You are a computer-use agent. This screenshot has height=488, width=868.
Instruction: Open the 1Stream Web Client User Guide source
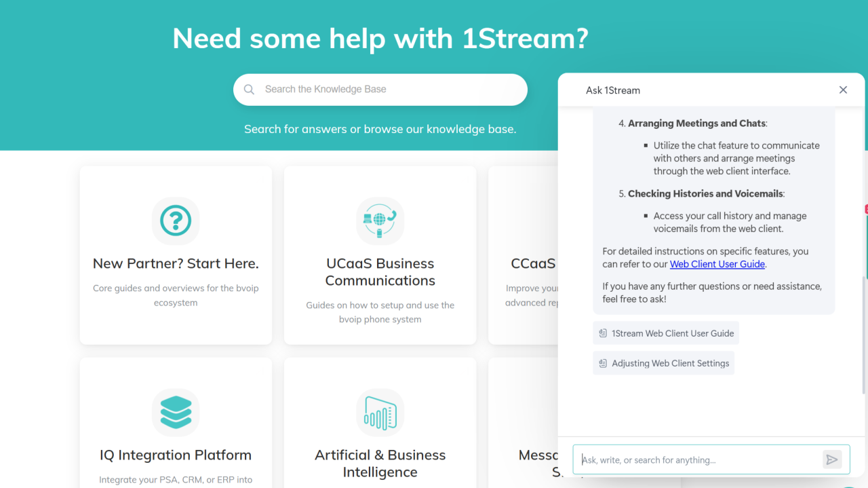pos(666,333)
